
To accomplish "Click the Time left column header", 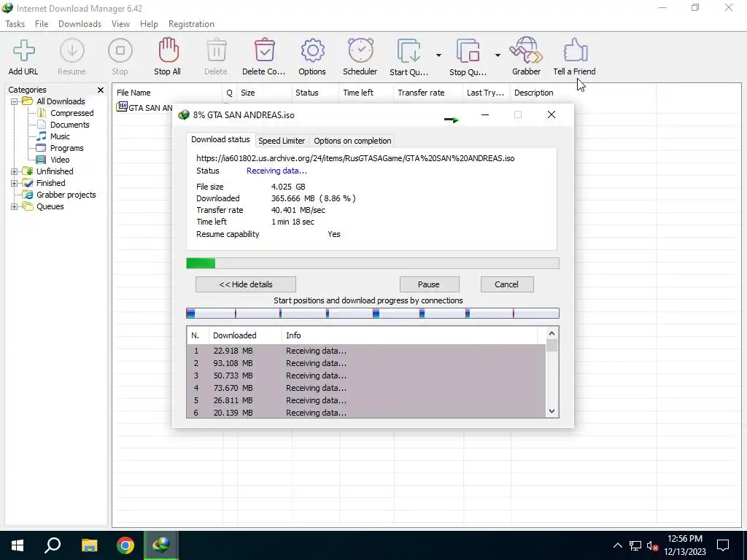I will point(366,93).
